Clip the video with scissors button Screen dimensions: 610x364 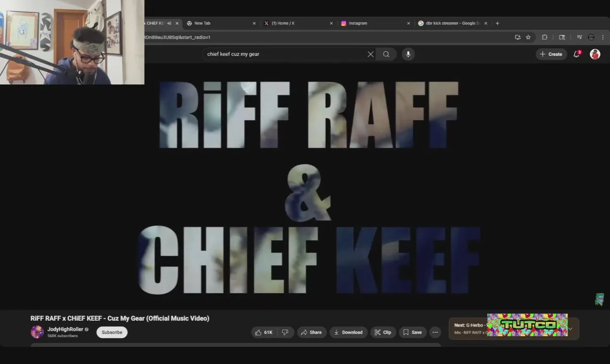(383, 332)
